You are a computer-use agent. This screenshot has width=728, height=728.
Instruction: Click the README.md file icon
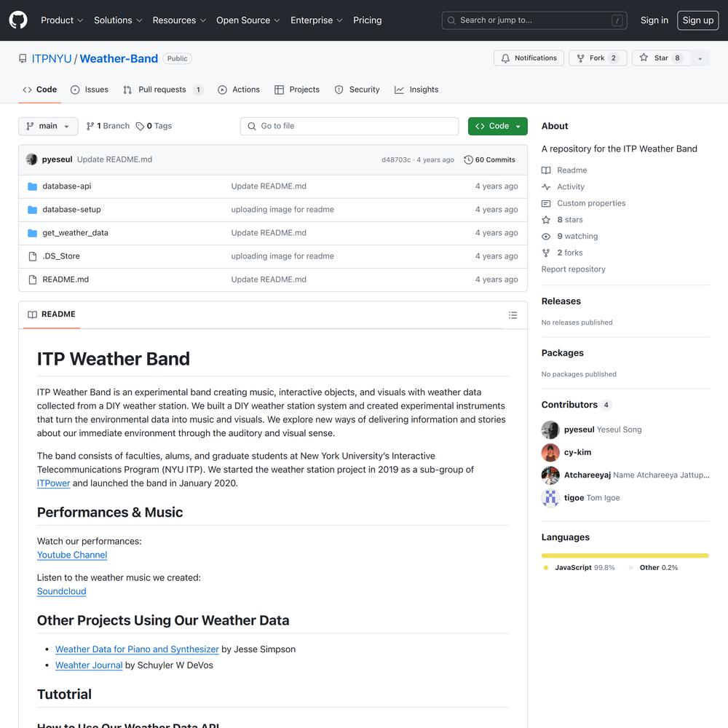[x=33, y=280]
